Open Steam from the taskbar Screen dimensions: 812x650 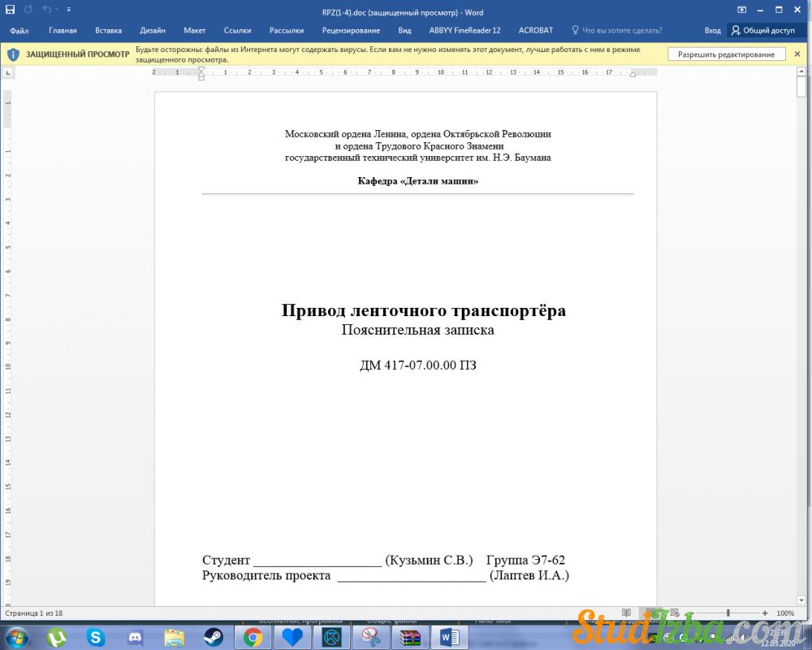[x=214, y=637]
